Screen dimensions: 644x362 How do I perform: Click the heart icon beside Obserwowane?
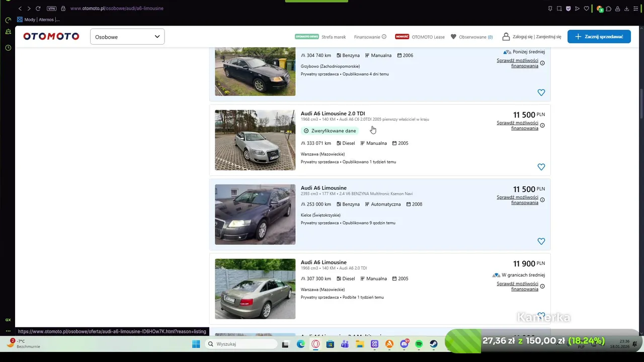pyautogui.click(x=453, y=37)
